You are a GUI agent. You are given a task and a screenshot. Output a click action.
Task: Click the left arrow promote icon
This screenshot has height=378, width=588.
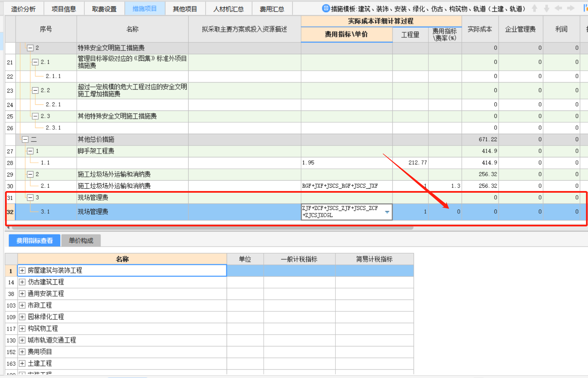click(x=558, y=8)
